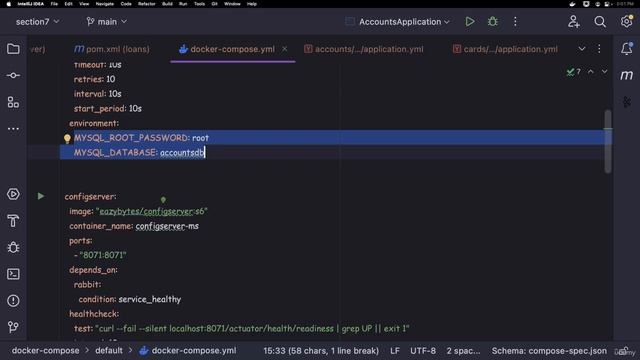The width and height of the screenshot is (640, 360).
Task: Open the Services tool window
Action: pyautogui.click(x=13, y=194)
